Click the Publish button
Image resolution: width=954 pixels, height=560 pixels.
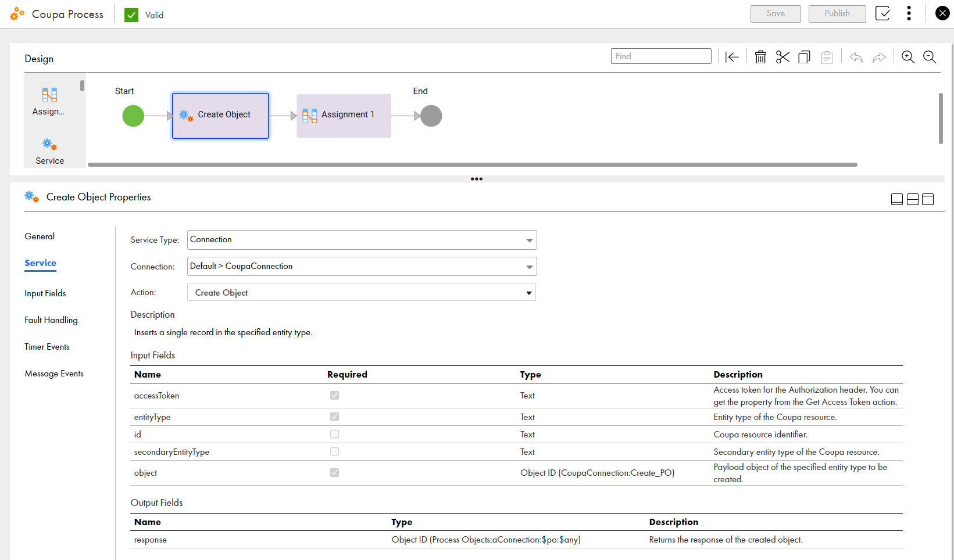[x=837, y=13]
